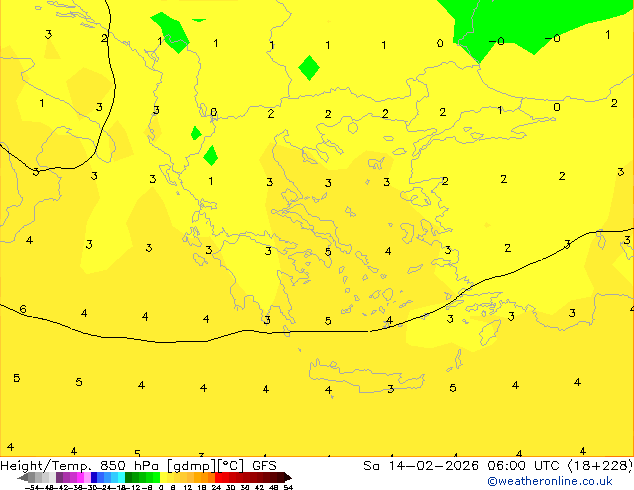This screenshot has width=634, height=490.
Task: Open the weatheronline.co.uk copyright link
Action: (550, 481)
